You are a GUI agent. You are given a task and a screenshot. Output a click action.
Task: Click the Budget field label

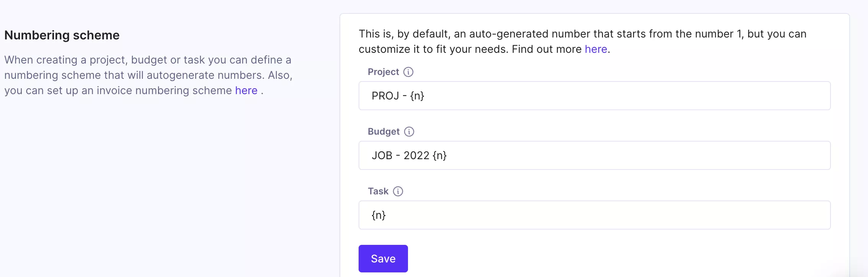(x=383, y=132)
